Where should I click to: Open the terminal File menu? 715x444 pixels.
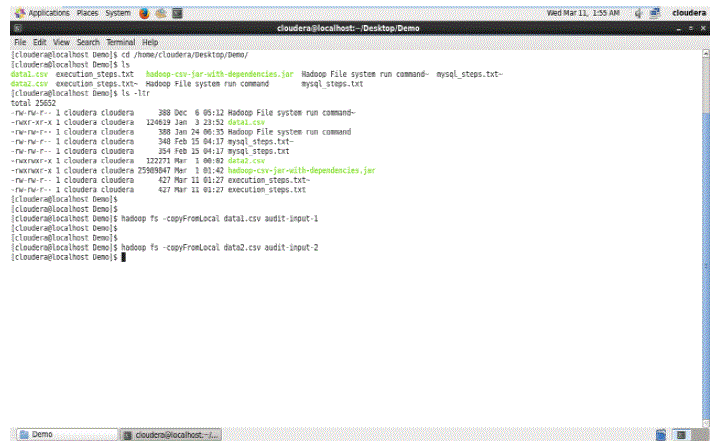pos(19,43)
